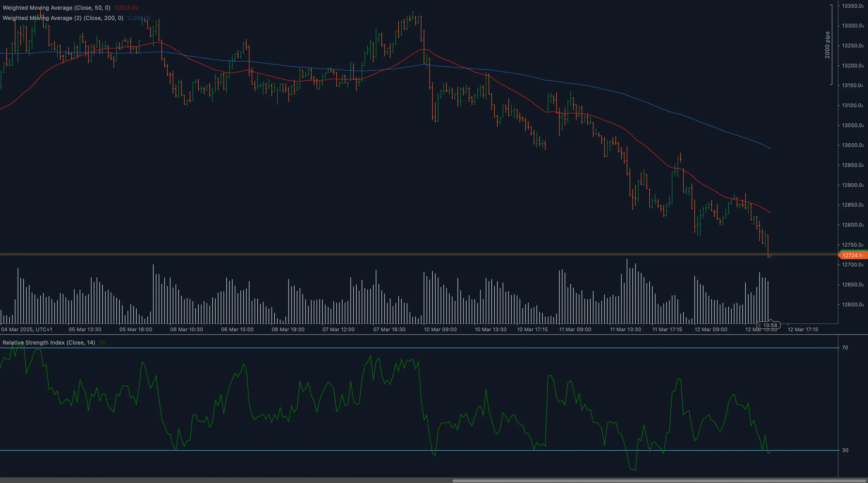Image resolution: width=868 pixels, height=483 pixels.
Task: Click the 12850.0 price axis label
Action: click(853, 205)
